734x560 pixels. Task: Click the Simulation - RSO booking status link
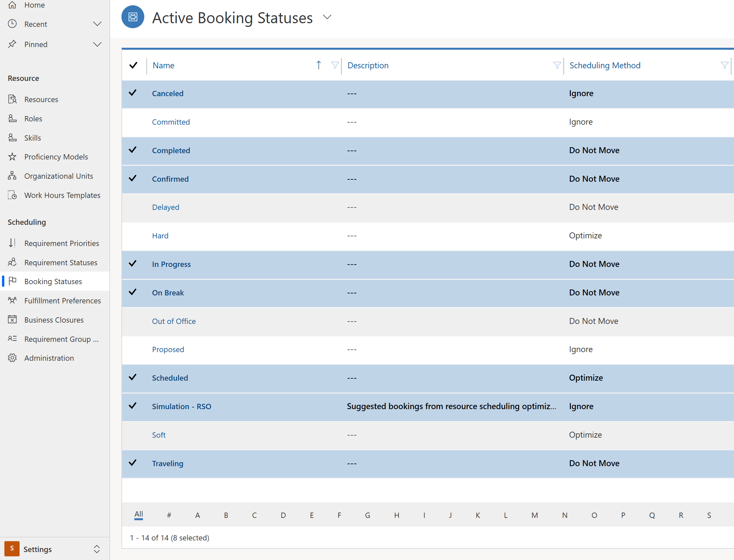181,406
